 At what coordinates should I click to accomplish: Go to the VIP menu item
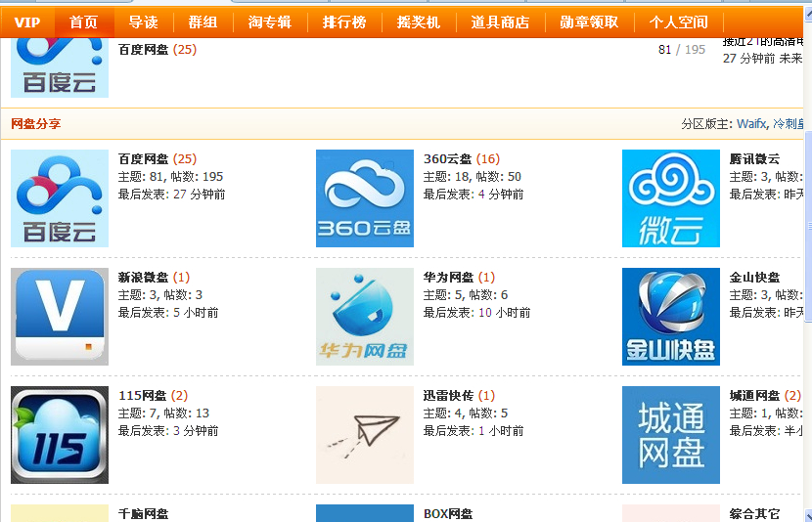click(27, 22)
